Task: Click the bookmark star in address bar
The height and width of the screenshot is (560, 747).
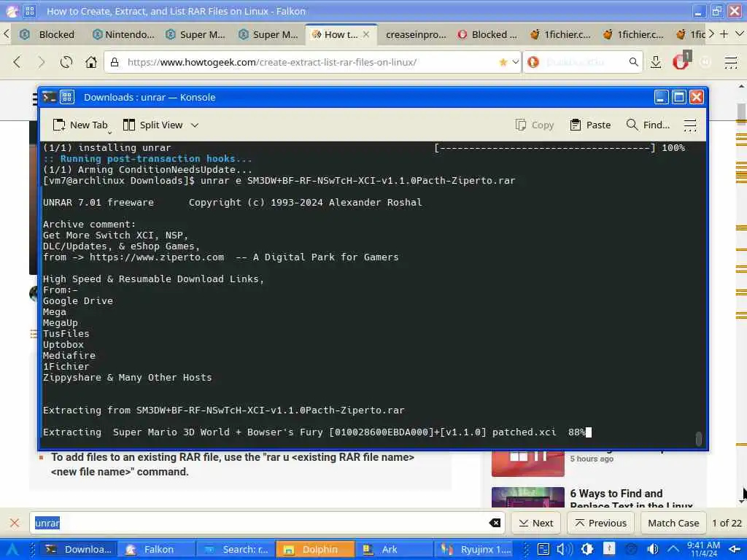Action: pyautogui.click(x=503, y=62)
